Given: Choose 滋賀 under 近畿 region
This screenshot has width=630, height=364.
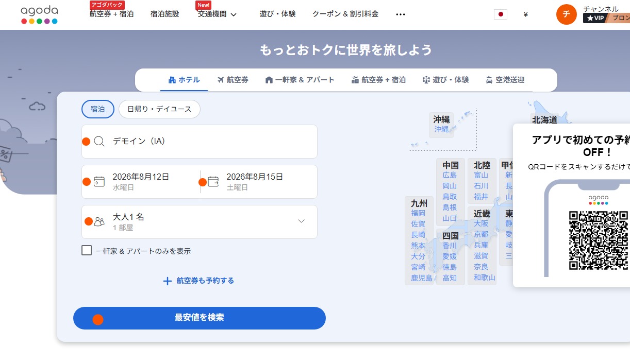Looking at the screenshot, I should 481,256.
